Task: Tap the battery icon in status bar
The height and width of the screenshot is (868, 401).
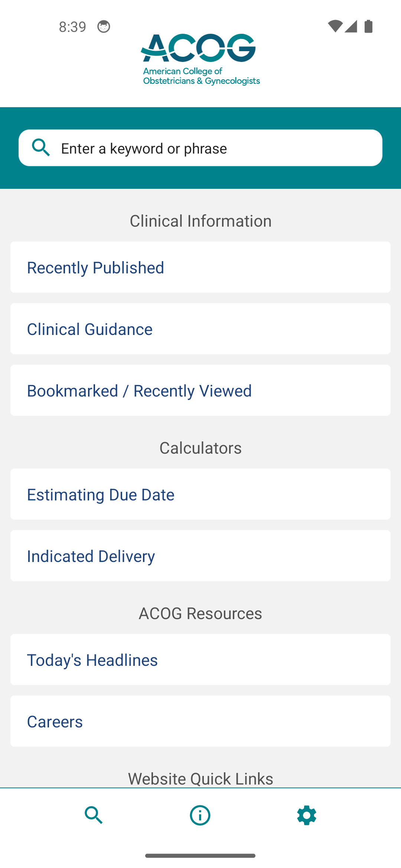Action: [368, 27]
